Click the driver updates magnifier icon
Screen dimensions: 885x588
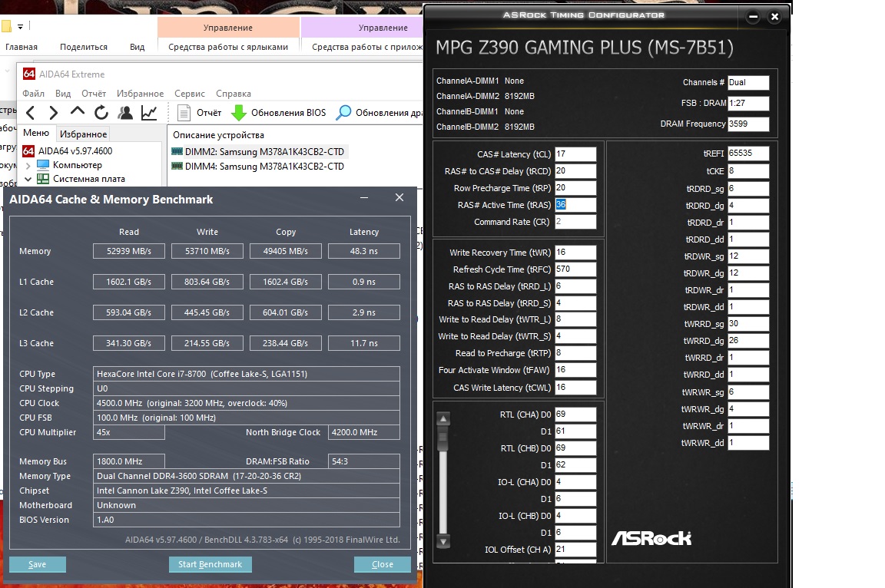coord(343,113)
